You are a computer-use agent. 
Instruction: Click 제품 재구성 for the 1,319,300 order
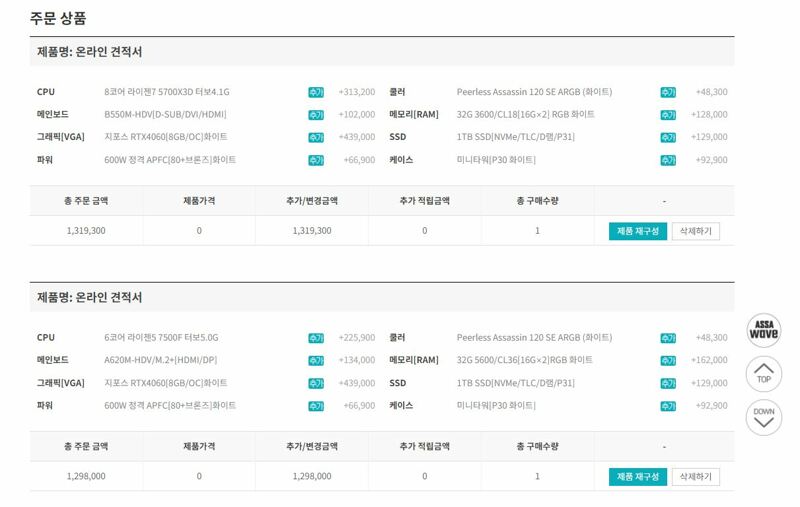[638, 231]
